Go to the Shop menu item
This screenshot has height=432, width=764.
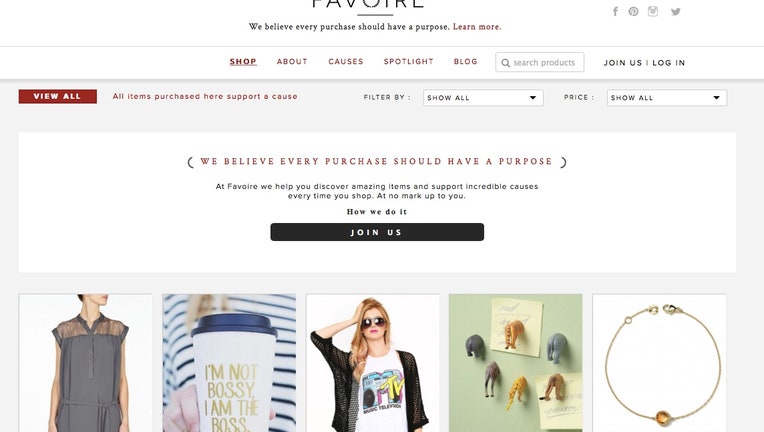(x=243, y=61)
